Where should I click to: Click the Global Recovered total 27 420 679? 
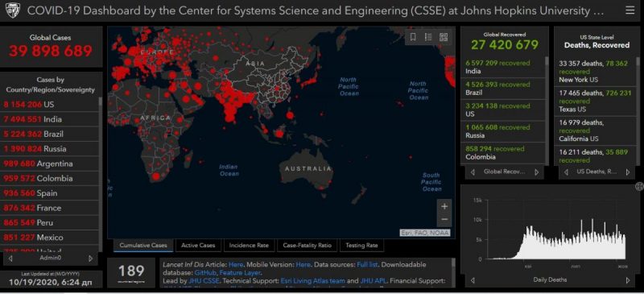click(x=505, y=45)
